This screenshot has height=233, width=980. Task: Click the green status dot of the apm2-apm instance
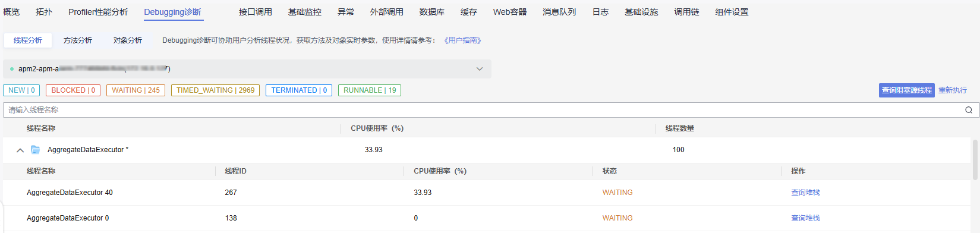12,69
